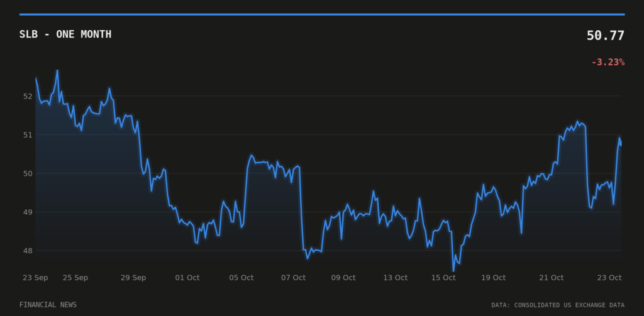Click the 49 y-axis label
Viewport: 644px width, 316px height.
point(28,212)
